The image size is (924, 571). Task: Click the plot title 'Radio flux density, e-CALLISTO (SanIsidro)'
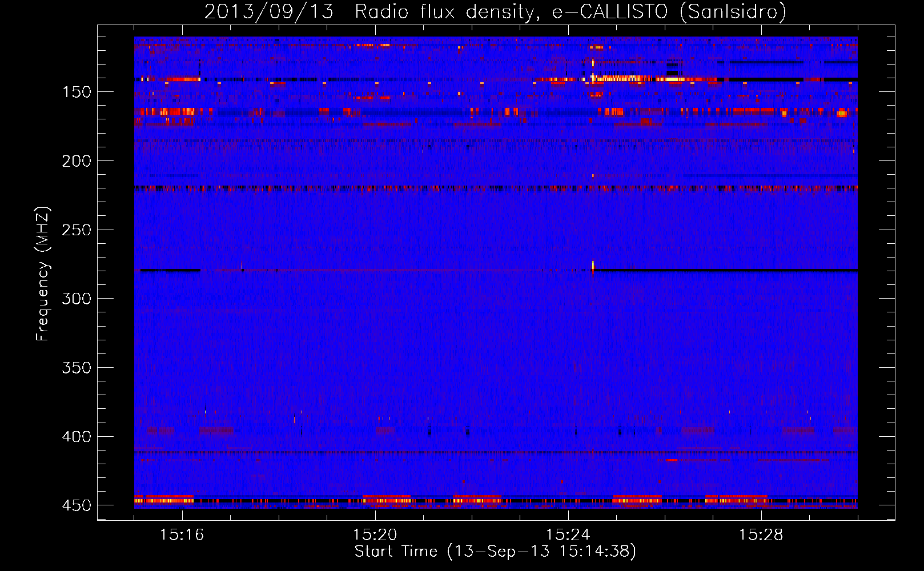coord(571,11)
